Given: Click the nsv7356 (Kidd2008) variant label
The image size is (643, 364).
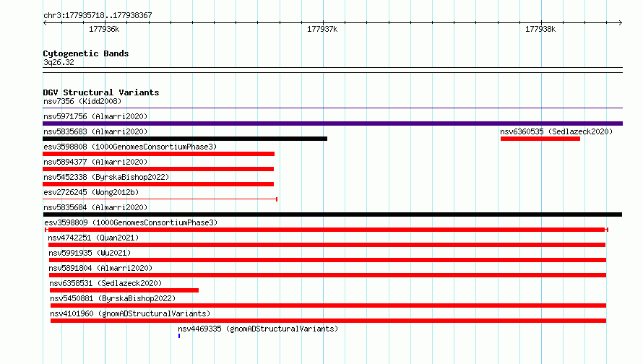Looking at the screenshot, I should [x=82, y=101].
